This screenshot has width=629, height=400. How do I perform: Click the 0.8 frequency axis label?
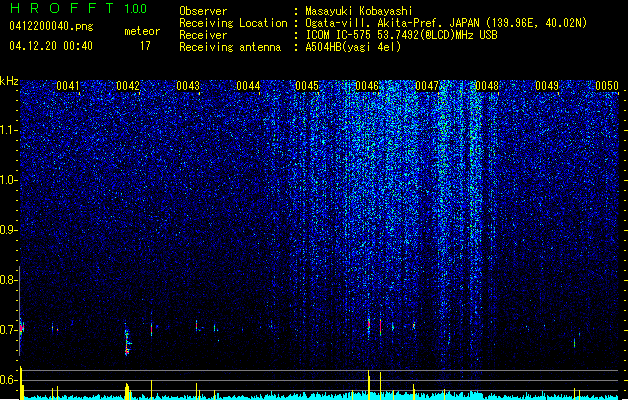tap(7, 280)
